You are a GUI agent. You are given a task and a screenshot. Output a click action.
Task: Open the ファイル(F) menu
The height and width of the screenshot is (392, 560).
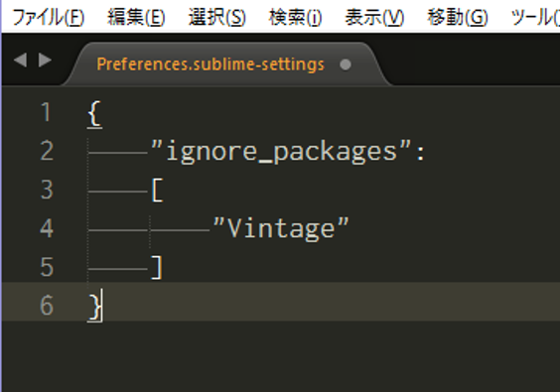tap(49, 17)
